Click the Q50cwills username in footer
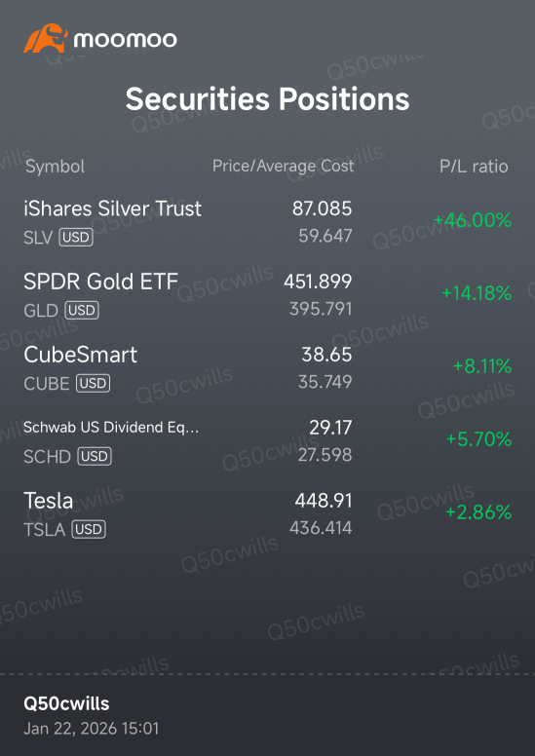535x756 pixels. click(66, 704)
